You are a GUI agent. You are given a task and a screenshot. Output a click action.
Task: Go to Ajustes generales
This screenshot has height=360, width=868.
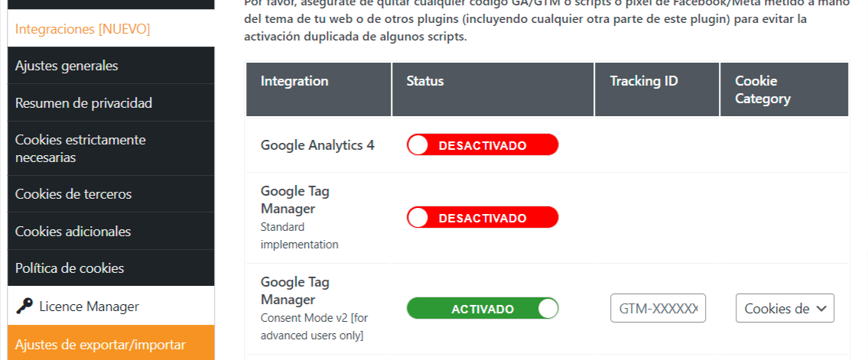point(111,66)
